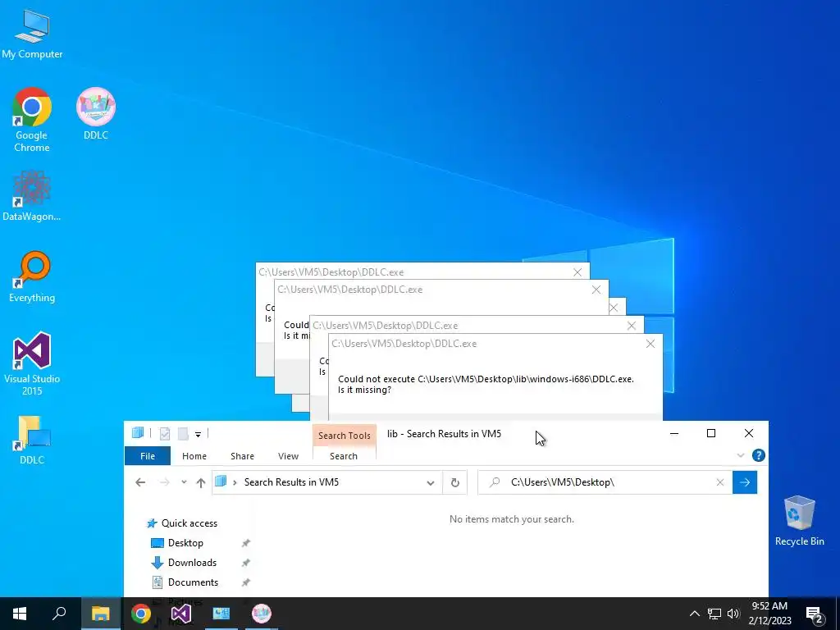Close the frontmost DDLC.exe error dialog

[651, 344]
